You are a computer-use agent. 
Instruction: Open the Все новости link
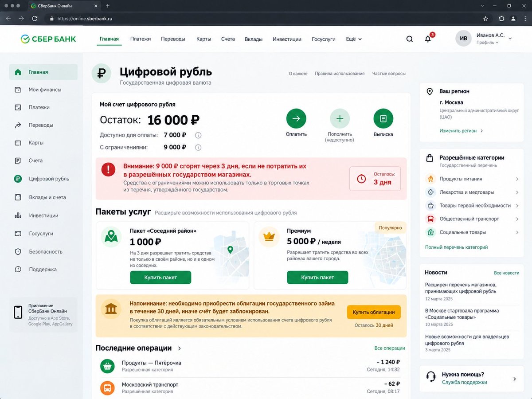click(507, 273)
